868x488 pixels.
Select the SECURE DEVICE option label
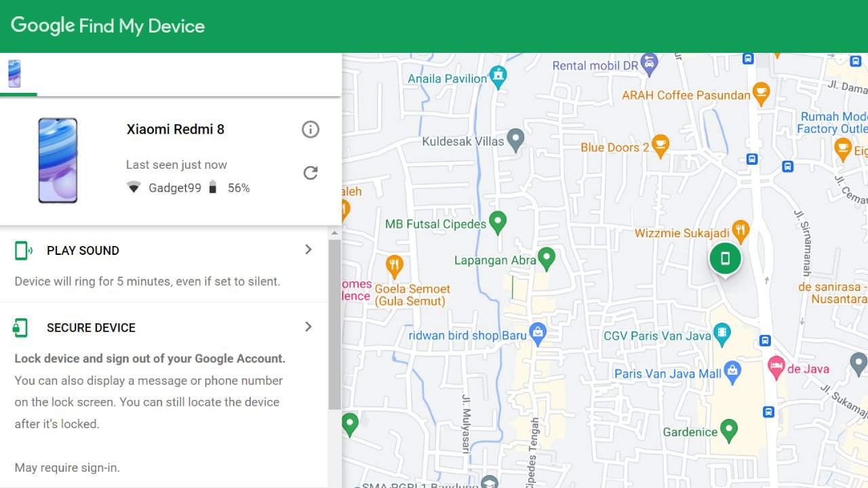91,328
